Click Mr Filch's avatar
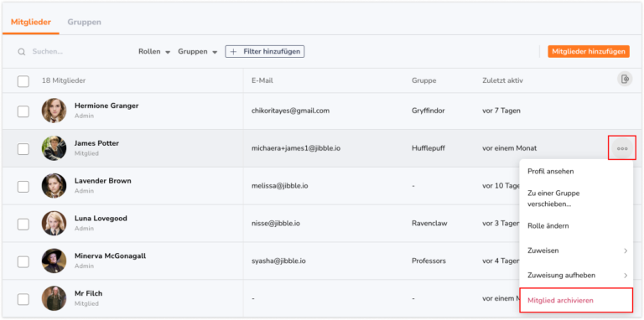 [54, 298]
